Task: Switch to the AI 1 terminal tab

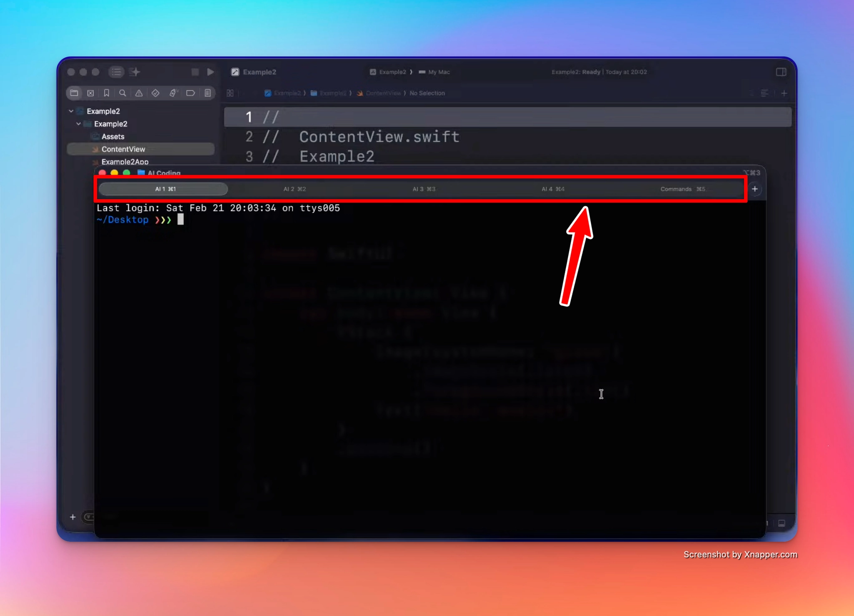Action: coord(163,189)
